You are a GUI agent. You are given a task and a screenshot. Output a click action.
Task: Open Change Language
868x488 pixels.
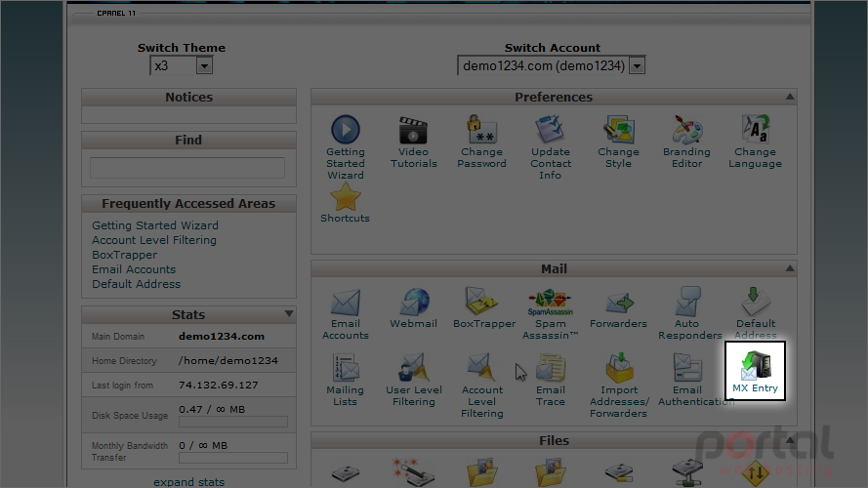click(x=755, y=129)
